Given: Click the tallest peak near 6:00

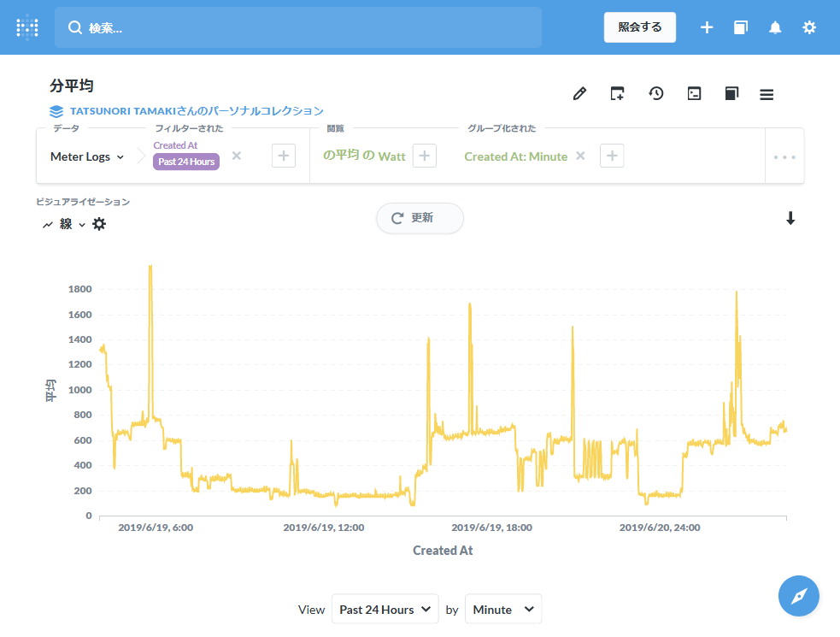Looking at the screenshot, I should click(x=150, y=267).
